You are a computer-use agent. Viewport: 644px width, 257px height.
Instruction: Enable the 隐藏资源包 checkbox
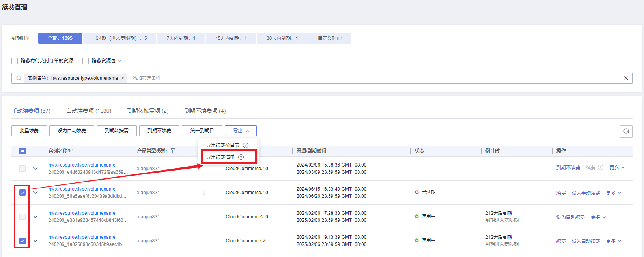coord(86,61)
